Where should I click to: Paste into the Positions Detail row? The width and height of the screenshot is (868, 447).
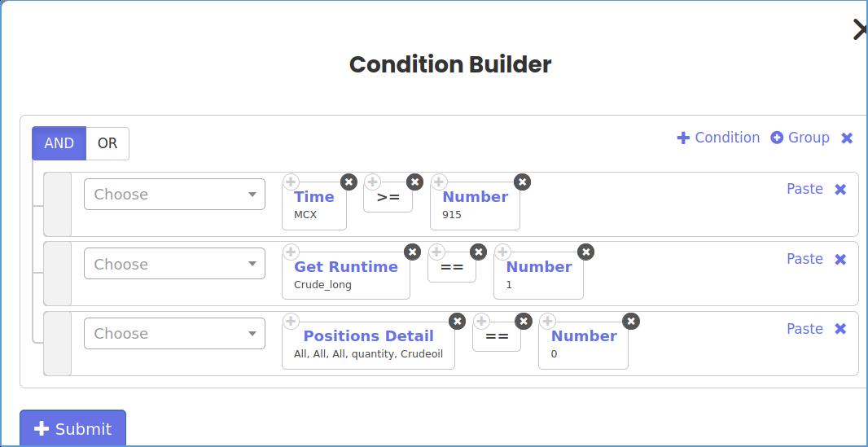pyautogui.click(x=804, y=329)
